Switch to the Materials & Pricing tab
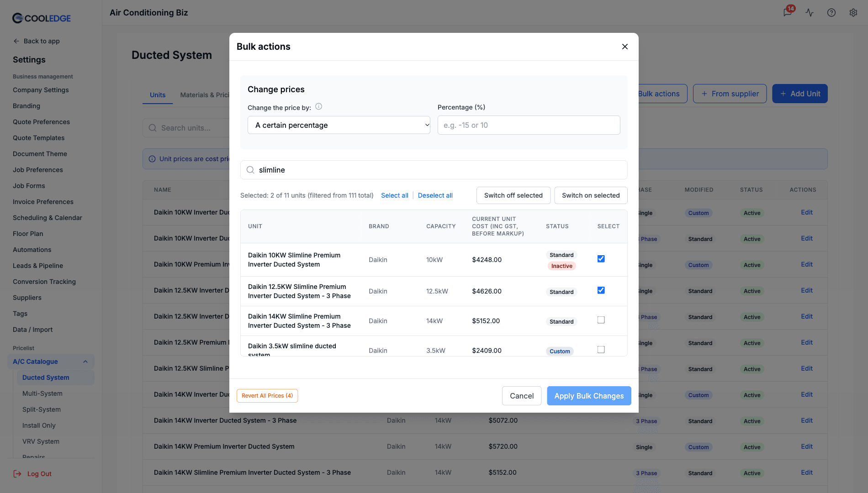 [205, 95]
